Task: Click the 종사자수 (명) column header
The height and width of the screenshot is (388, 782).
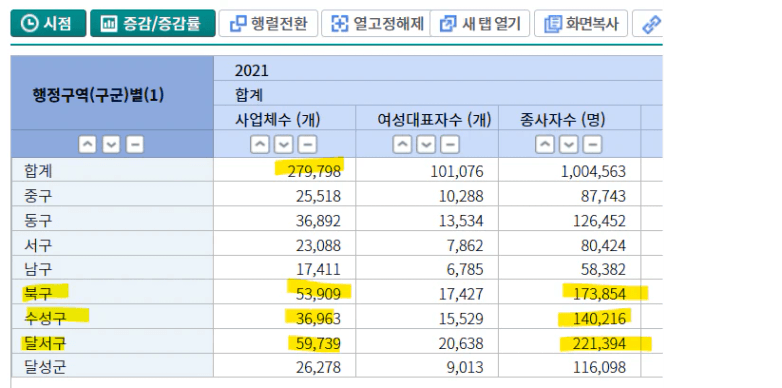Action: coord(563,119)
